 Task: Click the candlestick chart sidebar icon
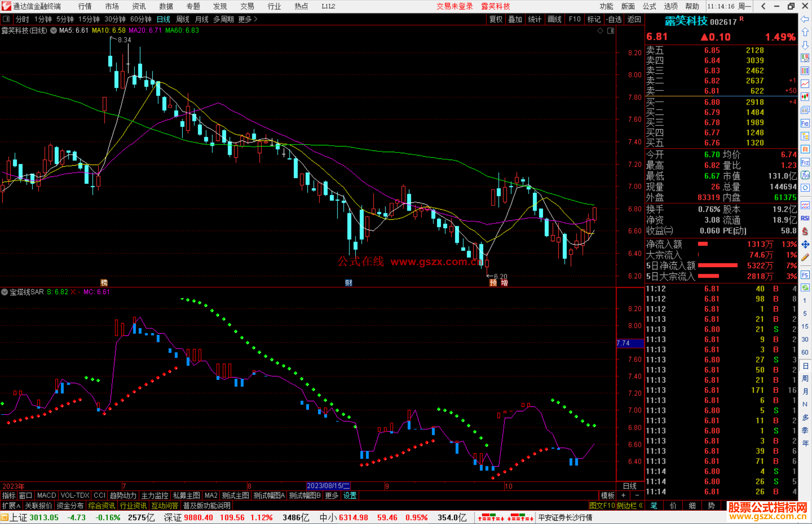pyautogui.click(x=805, y=97)
